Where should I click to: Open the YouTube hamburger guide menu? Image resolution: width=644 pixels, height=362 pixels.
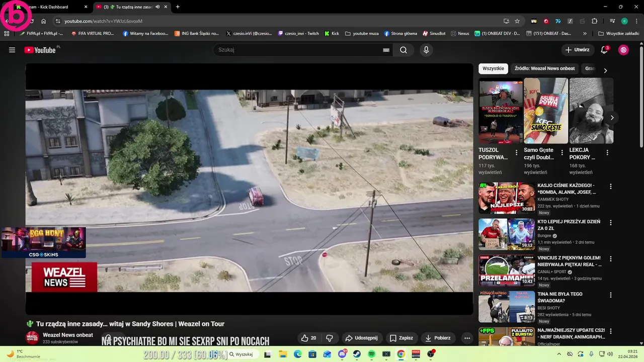(12, 50)
